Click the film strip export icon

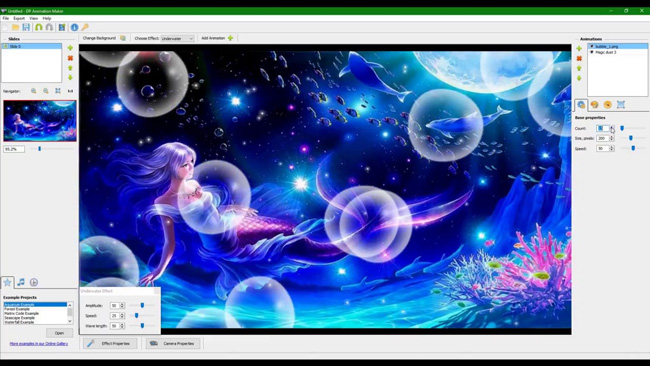(62, 27)
